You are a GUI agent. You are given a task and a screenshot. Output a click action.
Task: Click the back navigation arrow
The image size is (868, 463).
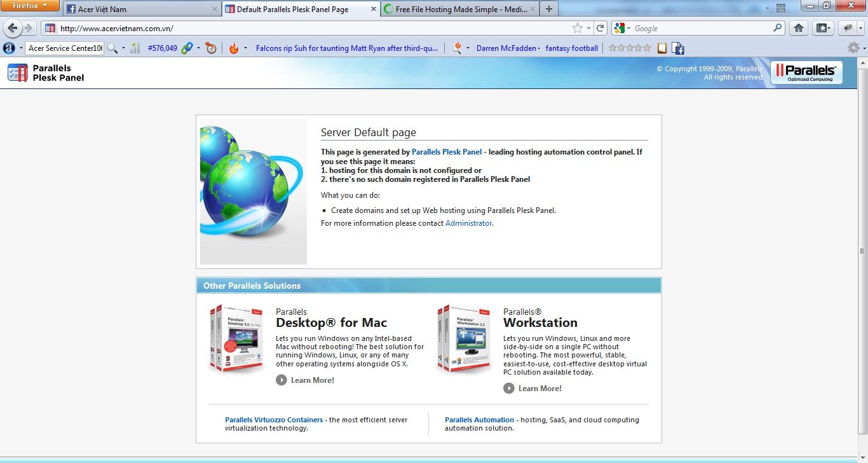click(x=13, y=28)
